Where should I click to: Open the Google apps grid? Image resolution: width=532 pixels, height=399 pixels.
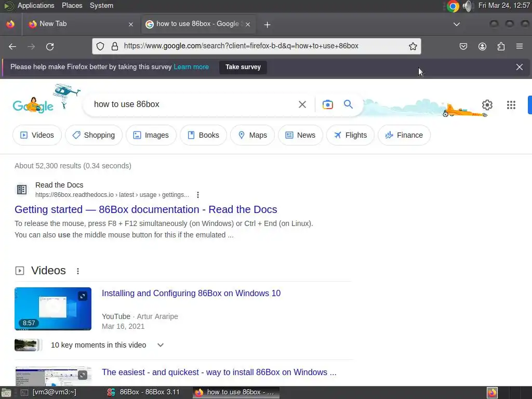511,105
